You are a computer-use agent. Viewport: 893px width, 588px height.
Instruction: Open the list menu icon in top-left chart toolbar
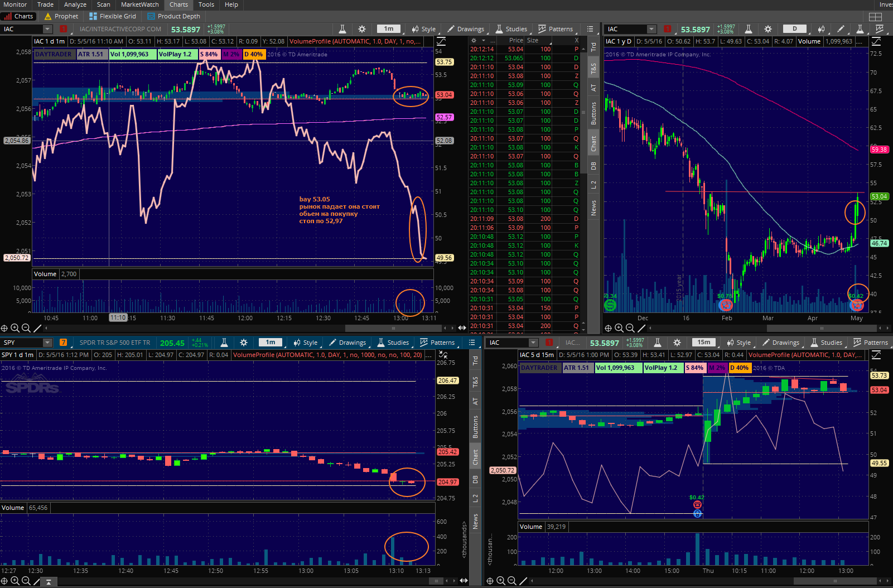tap(590, 29)
